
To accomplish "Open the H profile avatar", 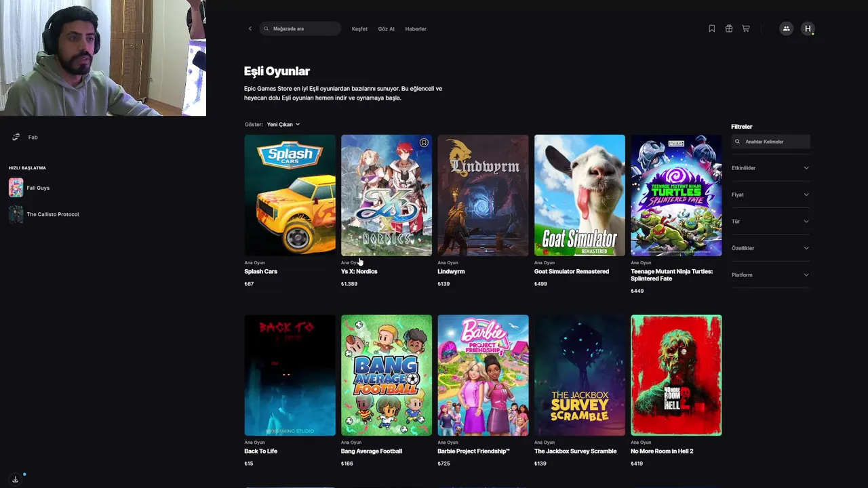I will pyautogui.click(x=808, y=28).
